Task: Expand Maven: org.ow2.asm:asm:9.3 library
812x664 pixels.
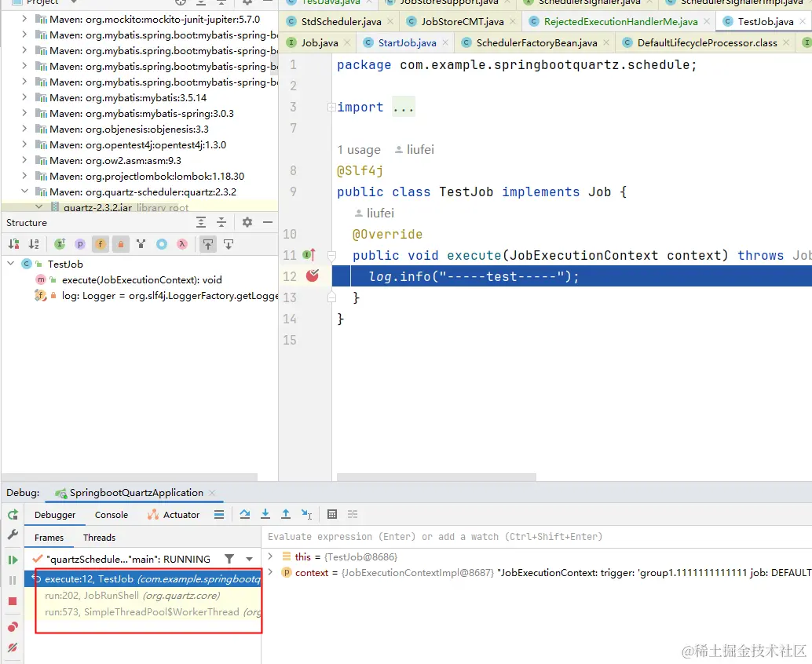Action: pyautogui.click(x=24, y=160)
